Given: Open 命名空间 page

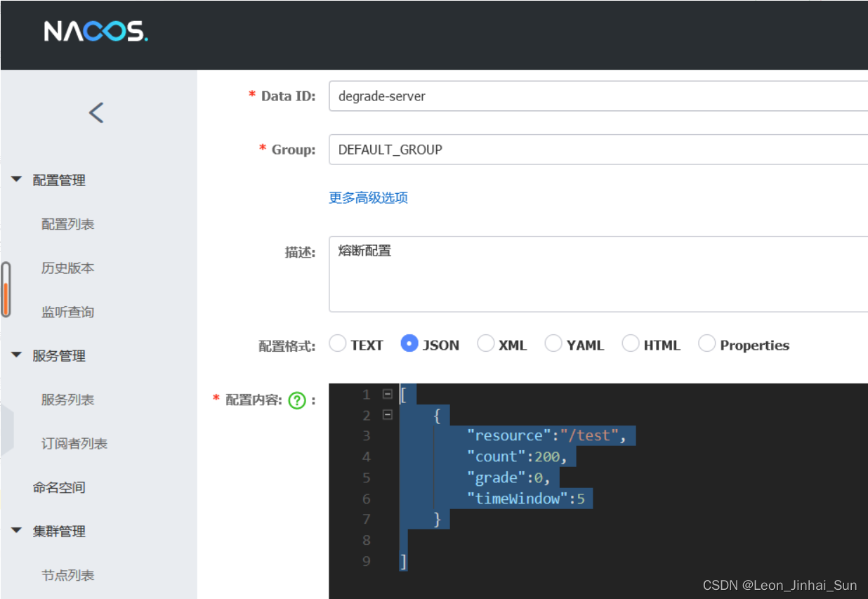Looking at the screenshot, I should (59, 488).
